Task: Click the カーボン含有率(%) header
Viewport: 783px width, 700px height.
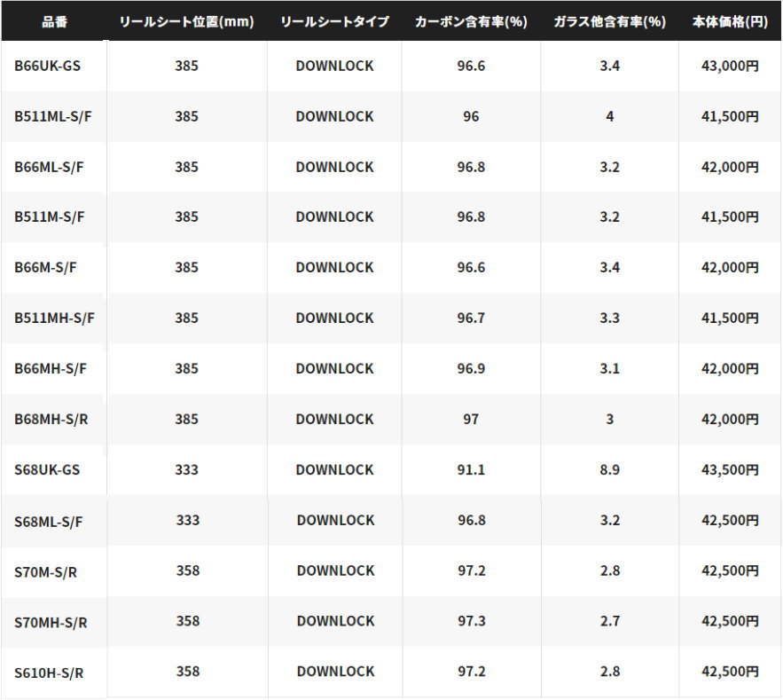Action: (471, 22)
